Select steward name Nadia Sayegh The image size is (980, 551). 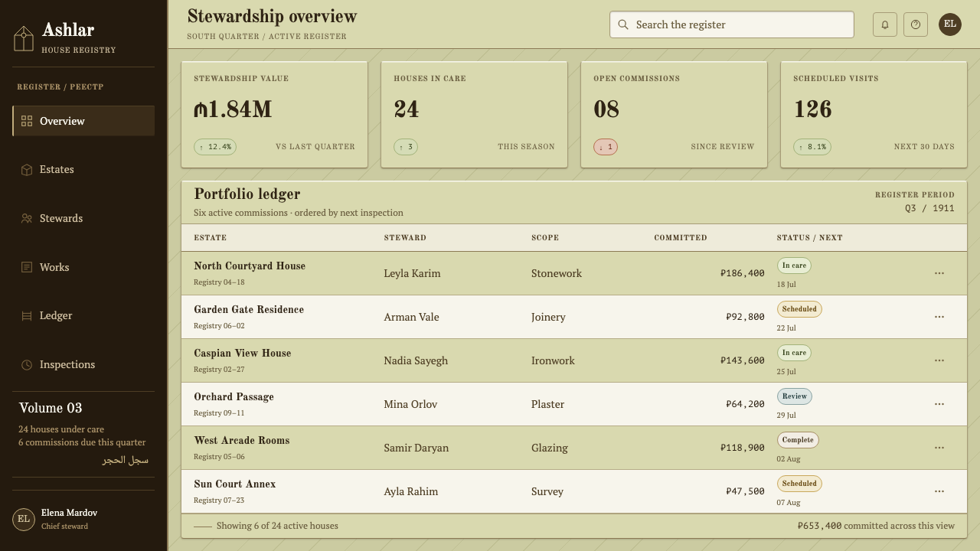pyautogui.click(x=416, y=360)
